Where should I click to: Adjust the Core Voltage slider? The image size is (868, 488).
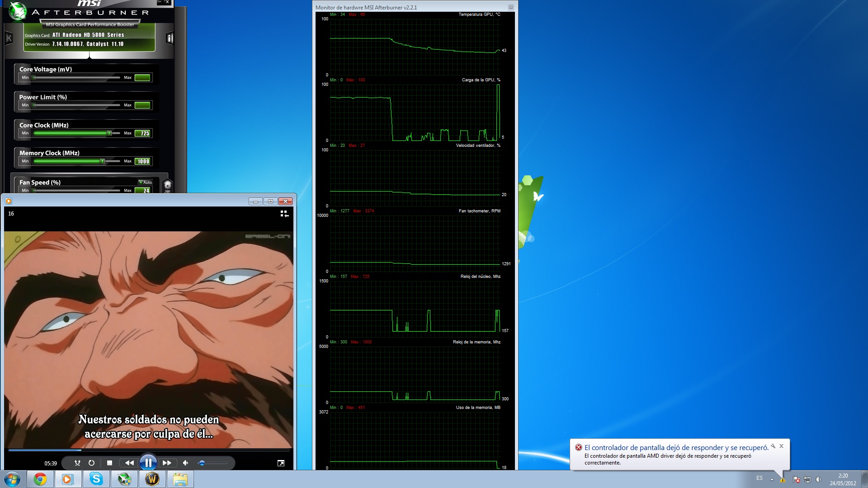click(x=77, y=78)
